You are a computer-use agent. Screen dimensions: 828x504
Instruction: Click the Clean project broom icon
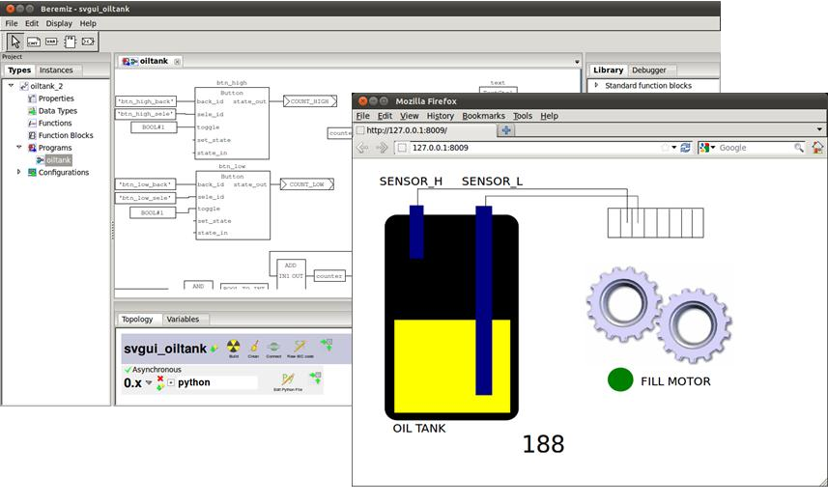[254, 347]
